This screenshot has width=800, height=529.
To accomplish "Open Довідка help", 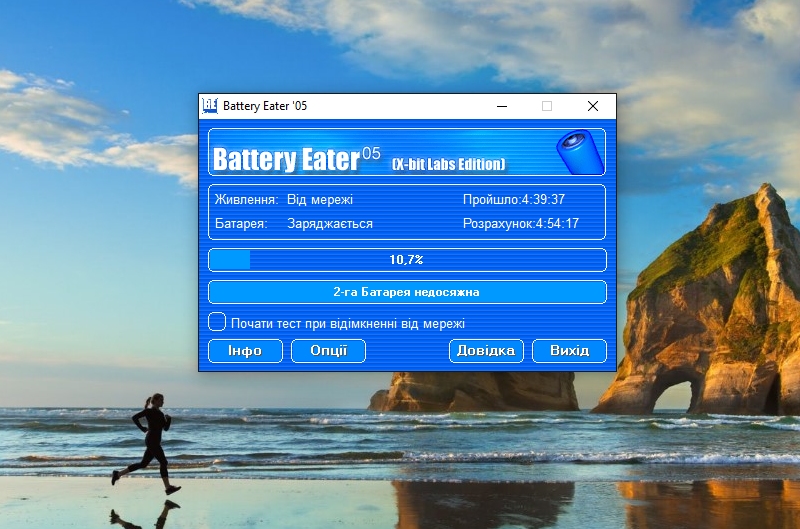I will (x=486, y=350).
